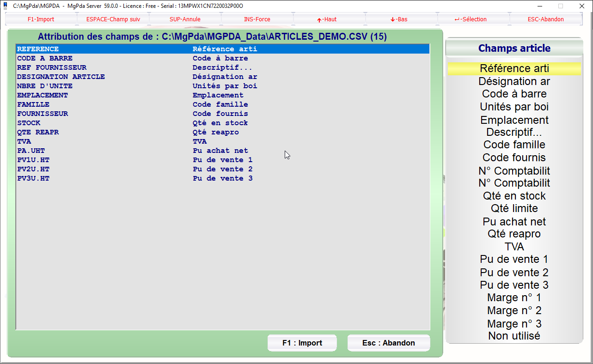Viewport: 593px width, 364px height.
Task: Select INS-Force in the toolbar
Action: 257,19
